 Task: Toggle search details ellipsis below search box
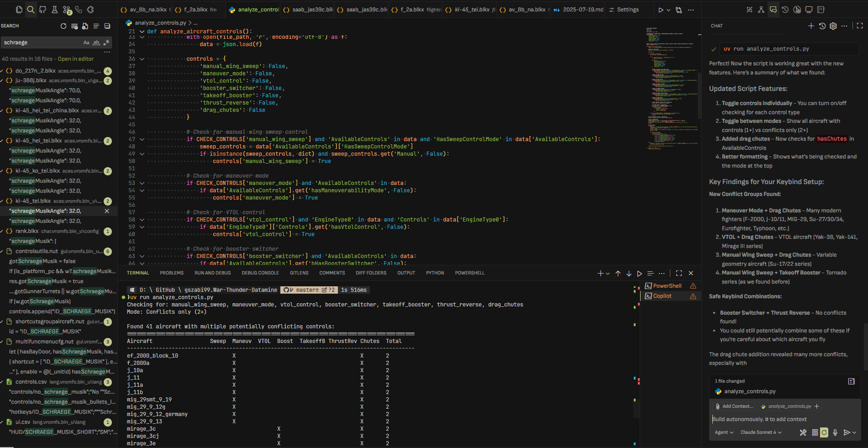[107, 53]
